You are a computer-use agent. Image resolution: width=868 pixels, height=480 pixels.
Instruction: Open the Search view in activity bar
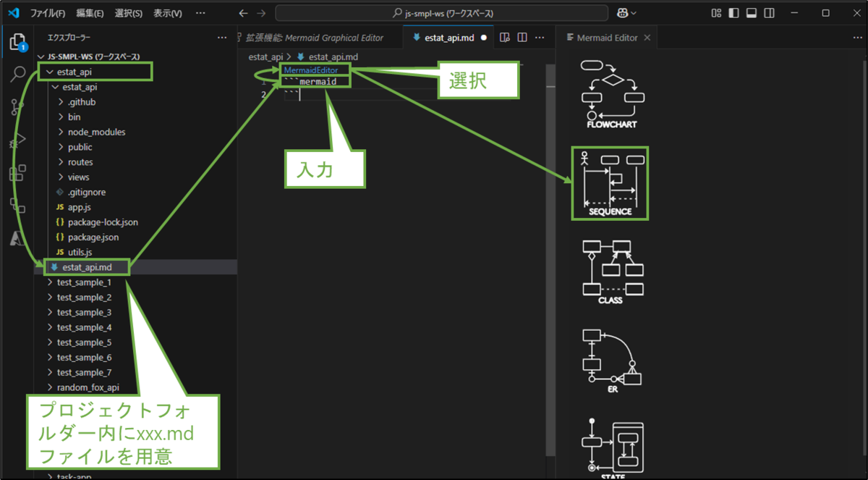(x=18, y=75)
